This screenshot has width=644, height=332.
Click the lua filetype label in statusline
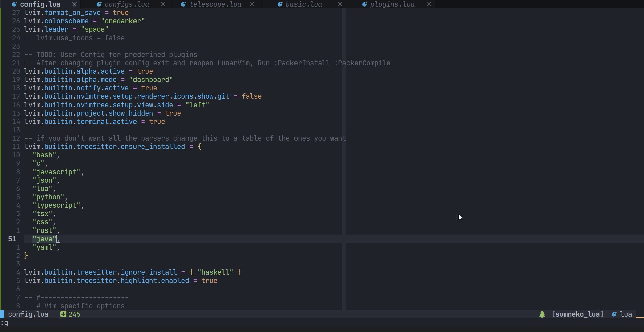626,314
